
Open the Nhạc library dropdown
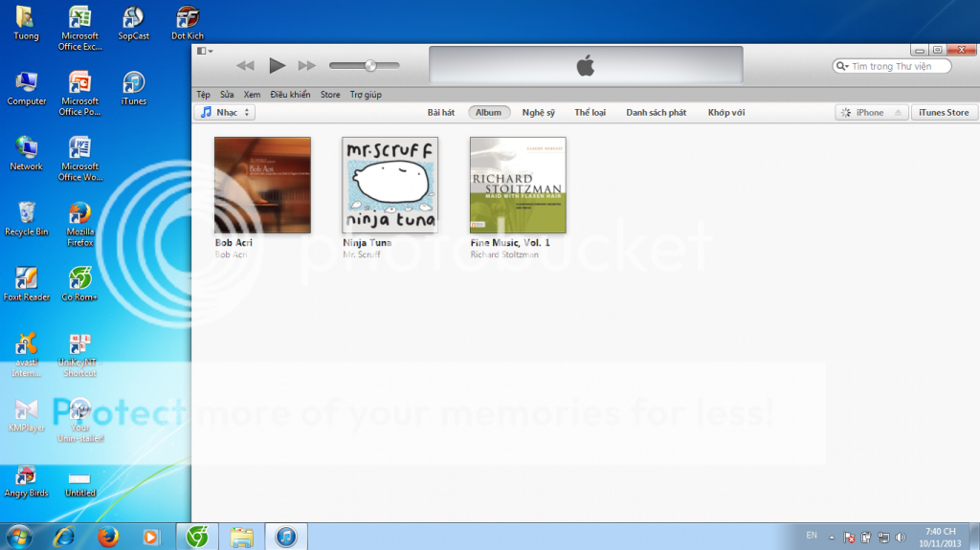click(x=225, y=113)
